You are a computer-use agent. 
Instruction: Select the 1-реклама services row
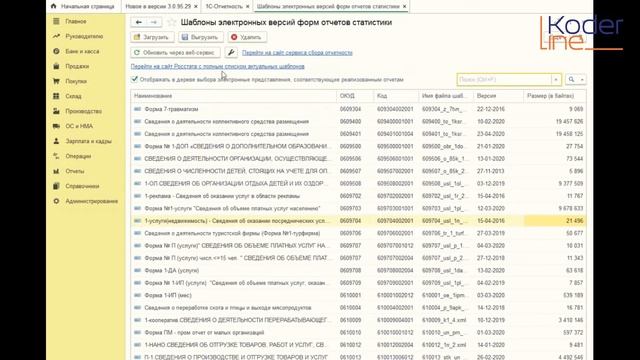tap(358, 196)
